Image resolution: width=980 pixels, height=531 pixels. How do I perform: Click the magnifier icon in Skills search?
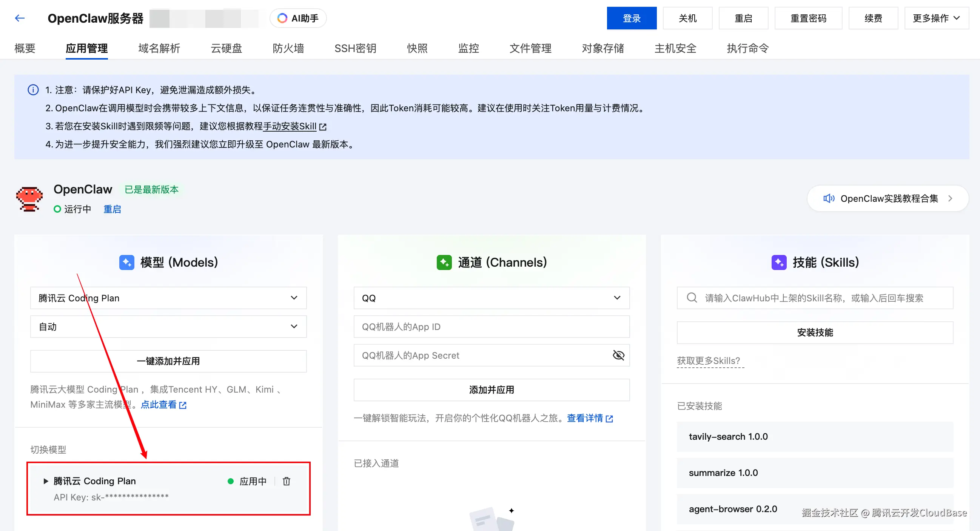[691, 298]
